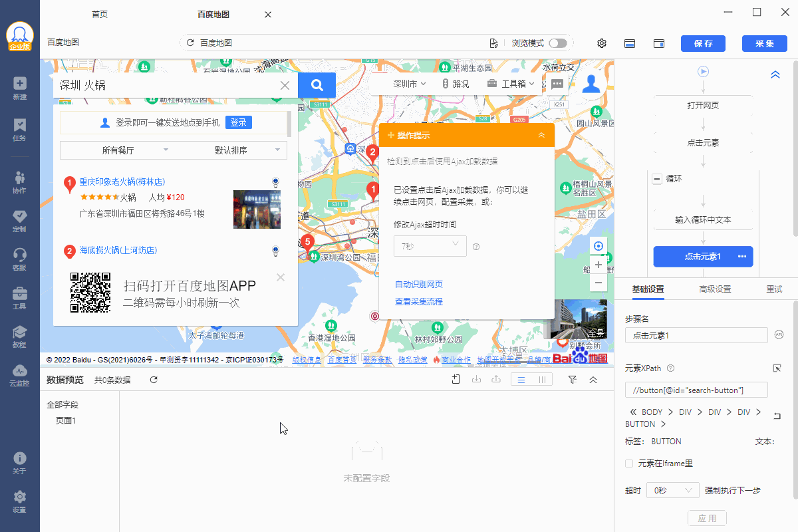Collapse the 循环 loop block

(x=657, y=179)
